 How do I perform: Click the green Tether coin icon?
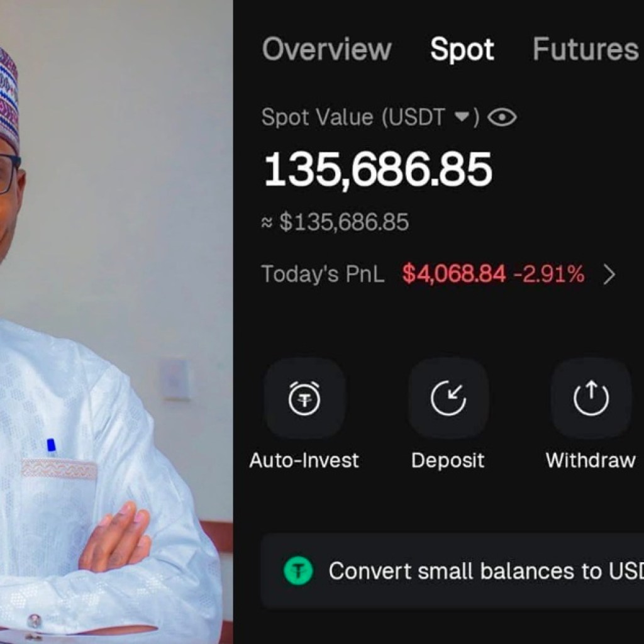tap(298, 571)
